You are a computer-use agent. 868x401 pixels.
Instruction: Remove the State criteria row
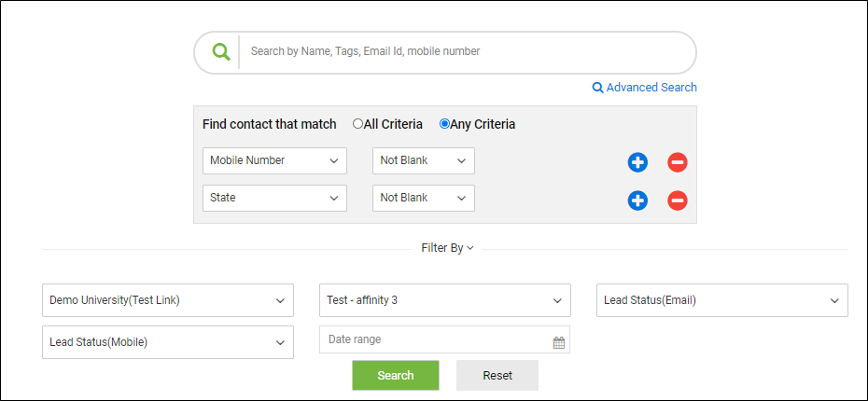678,200
